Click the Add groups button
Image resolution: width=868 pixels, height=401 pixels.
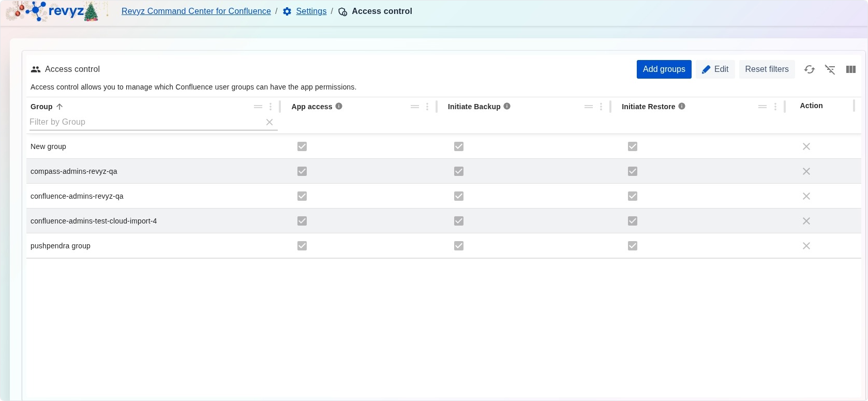[664, 69]
